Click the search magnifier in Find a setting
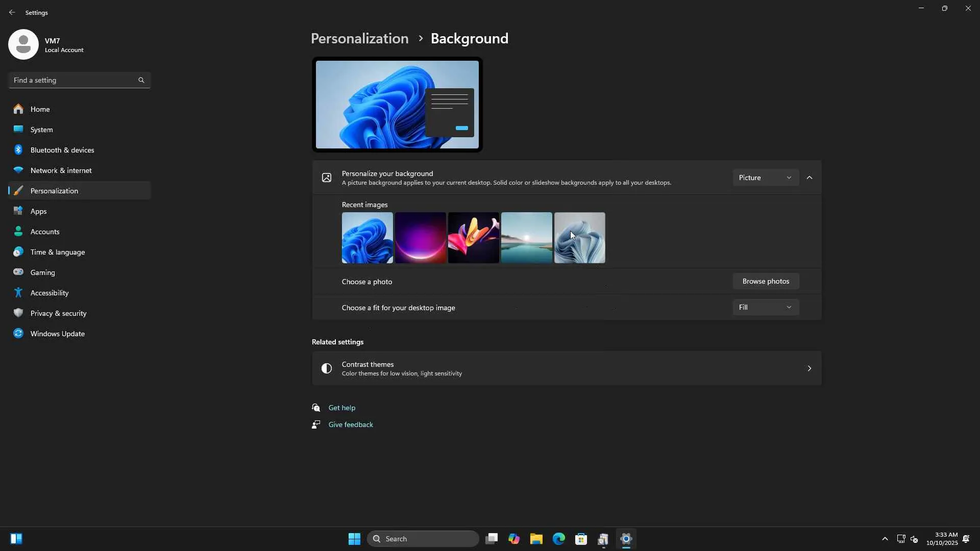980x551 pixels. click(x=141, y=80)
